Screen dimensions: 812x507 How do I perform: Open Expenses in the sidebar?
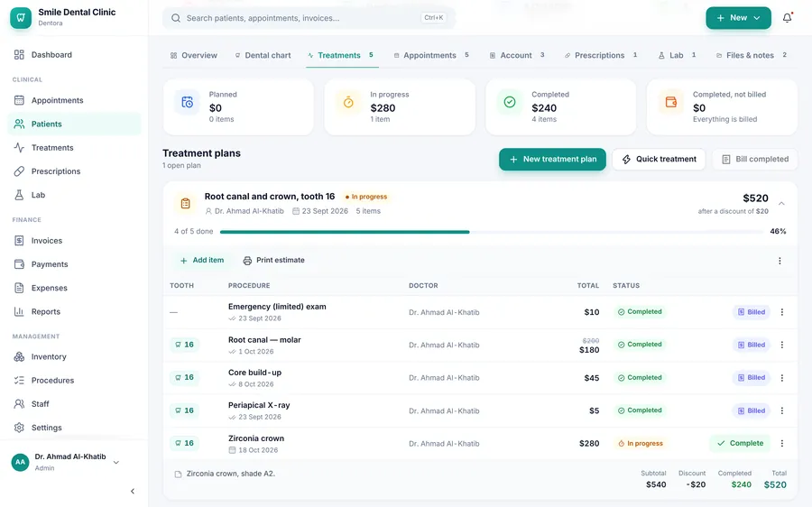(x=74, y=288)
